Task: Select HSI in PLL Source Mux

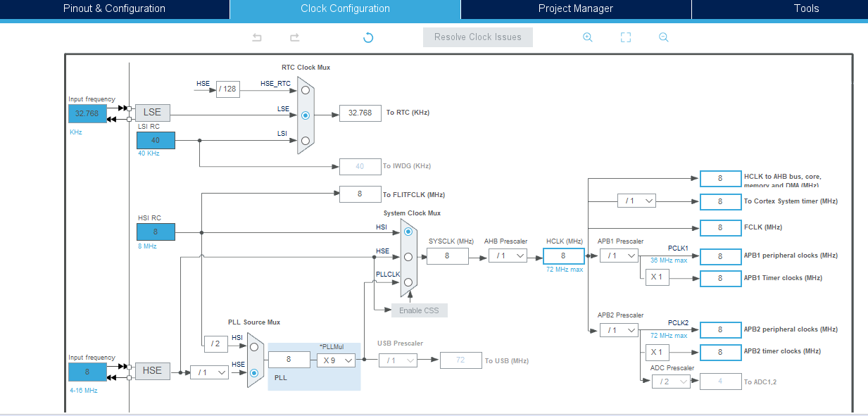Action: (x=254, y=347)
